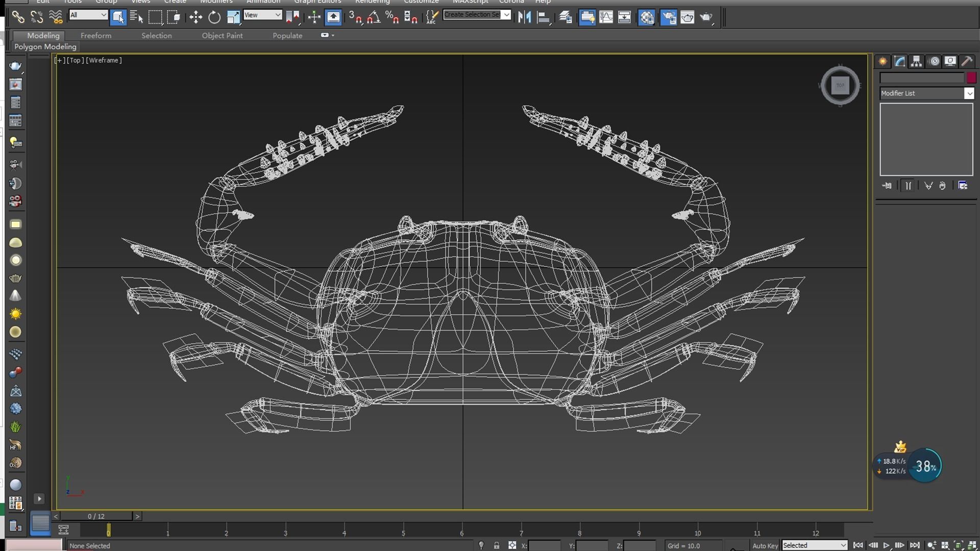Activate the Select and Move tool
Viewport: 980px width, 551px height.
tap(195, 17)
